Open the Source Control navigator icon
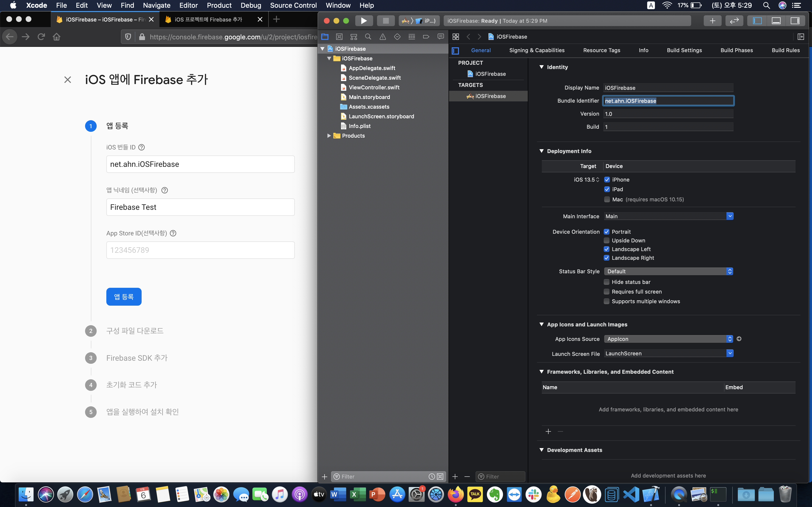The width and height of the screenshot is (812, 507). pyautogui.click(x=339, y=36)
